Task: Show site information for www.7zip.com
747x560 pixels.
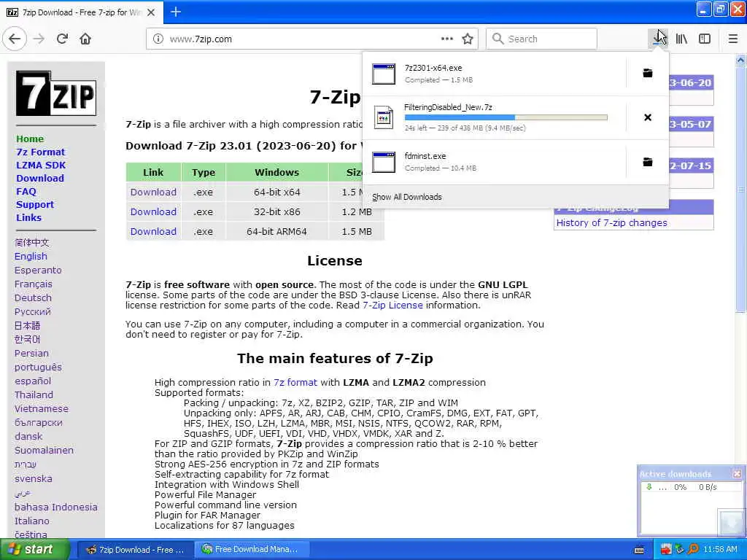Action: (158, 39)
